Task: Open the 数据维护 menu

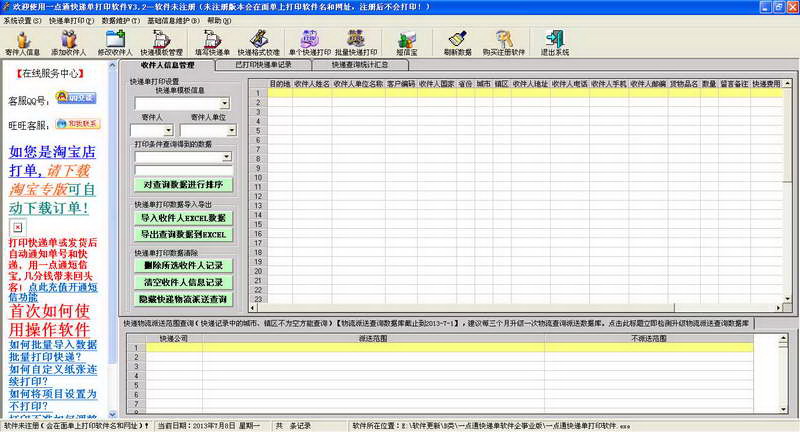Action: click(120, 21)
